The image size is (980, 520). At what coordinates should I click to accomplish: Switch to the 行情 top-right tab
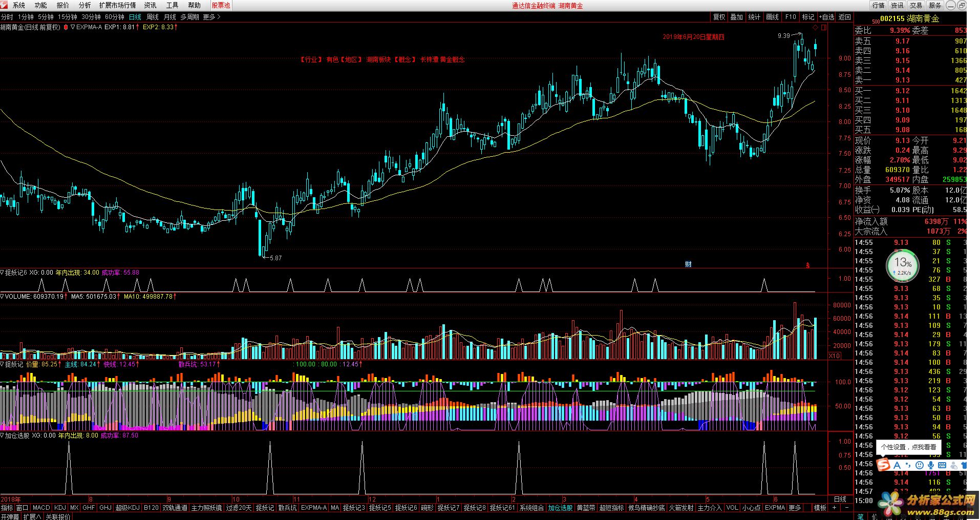tap(879, 5)
